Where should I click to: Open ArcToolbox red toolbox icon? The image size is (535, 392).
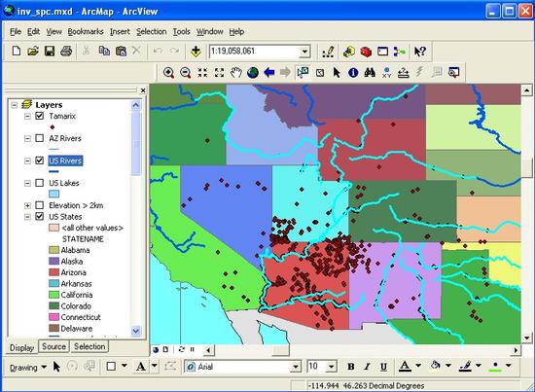tap(366, 52)
